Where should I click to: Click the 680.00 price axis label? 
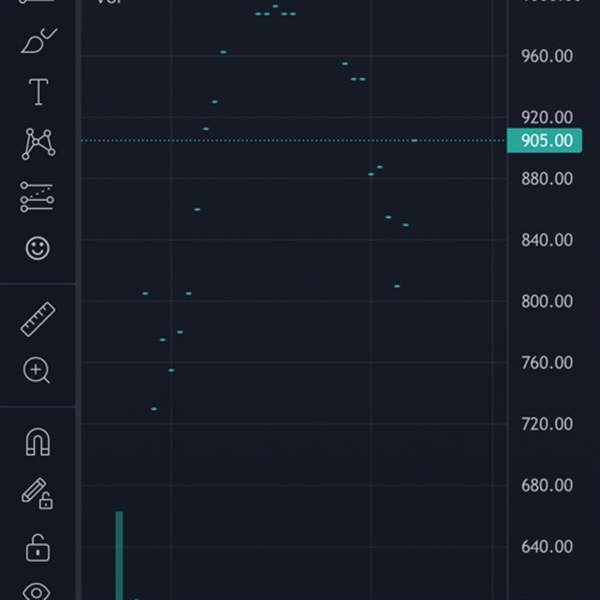(x=547, y=486)
